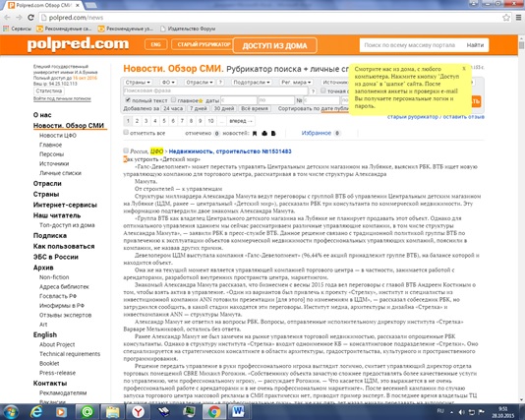Click the bookmark icon for marked news

255,134
